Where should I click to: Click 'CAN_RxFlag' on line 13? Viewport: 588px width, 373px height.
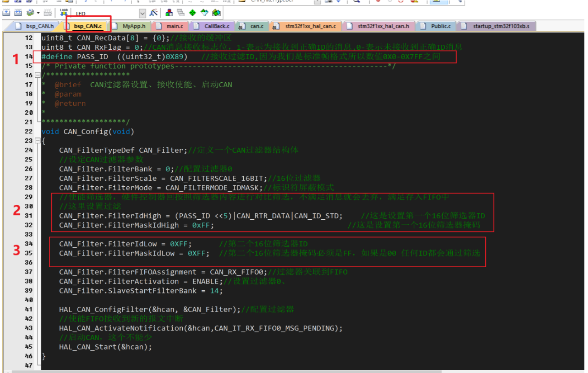[99, 47]
